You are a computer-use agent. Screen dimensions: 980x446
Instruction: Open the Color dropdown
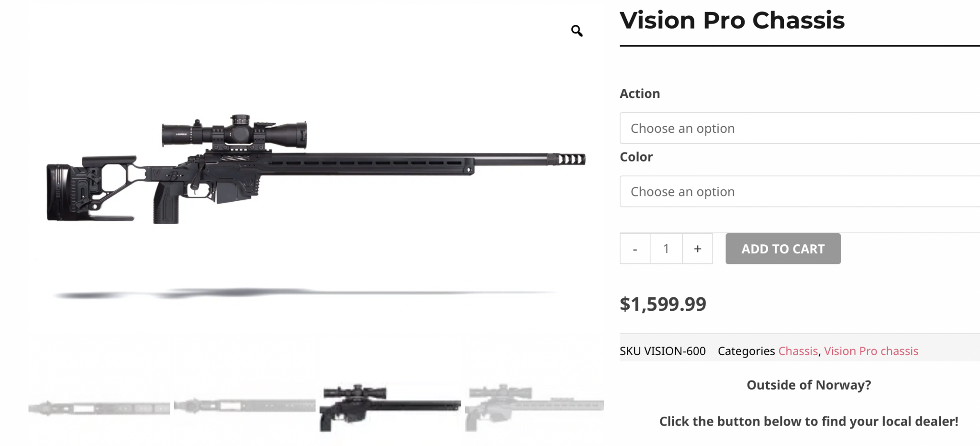pos(799,192)
